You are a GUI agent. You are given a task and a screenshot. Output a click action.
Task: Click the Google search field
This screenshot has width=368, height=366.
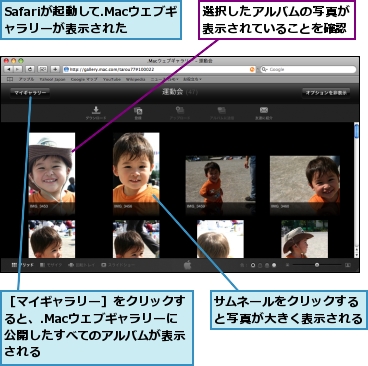tap(308, 69)
